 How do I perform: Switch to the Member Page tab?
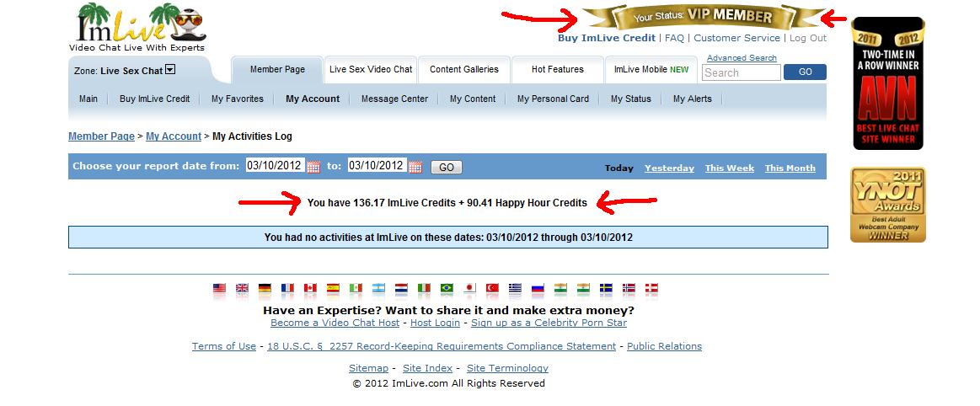[277, 69]
